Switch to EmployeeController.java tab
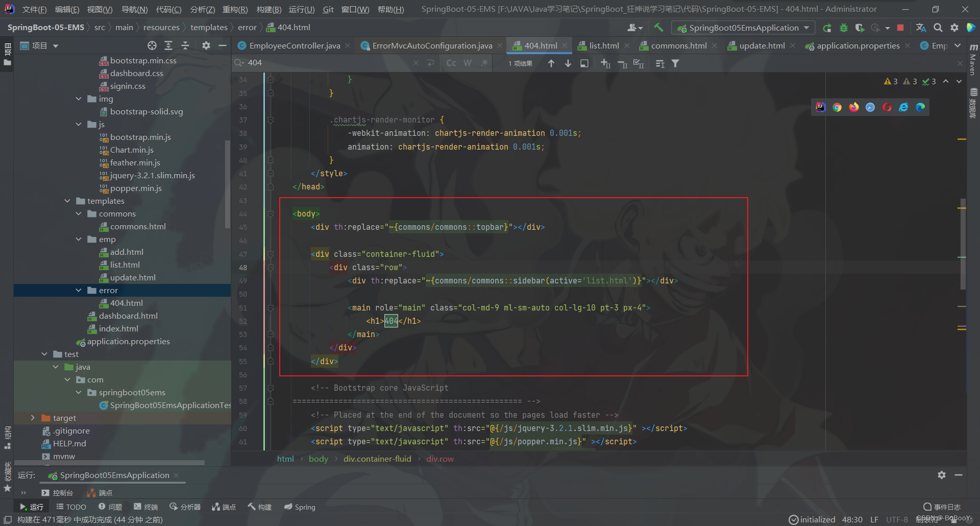 click(x=295, y=46)
